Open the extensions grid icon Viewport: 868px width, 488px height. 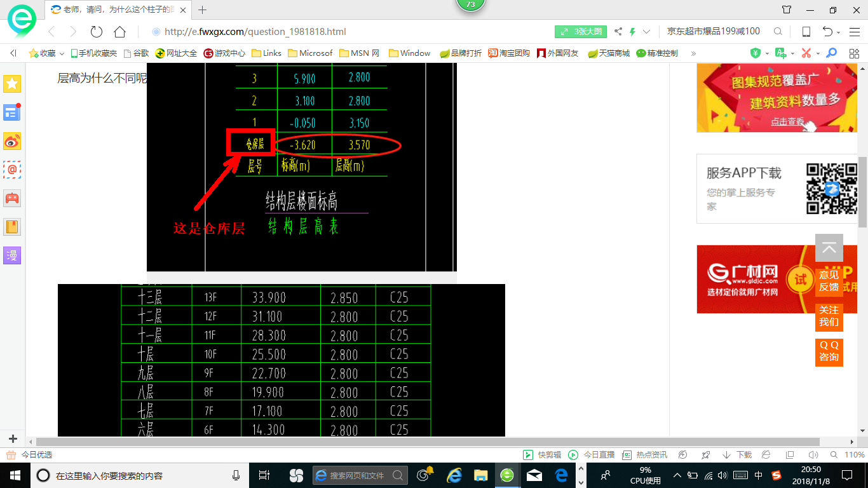[x=854, y=53]
